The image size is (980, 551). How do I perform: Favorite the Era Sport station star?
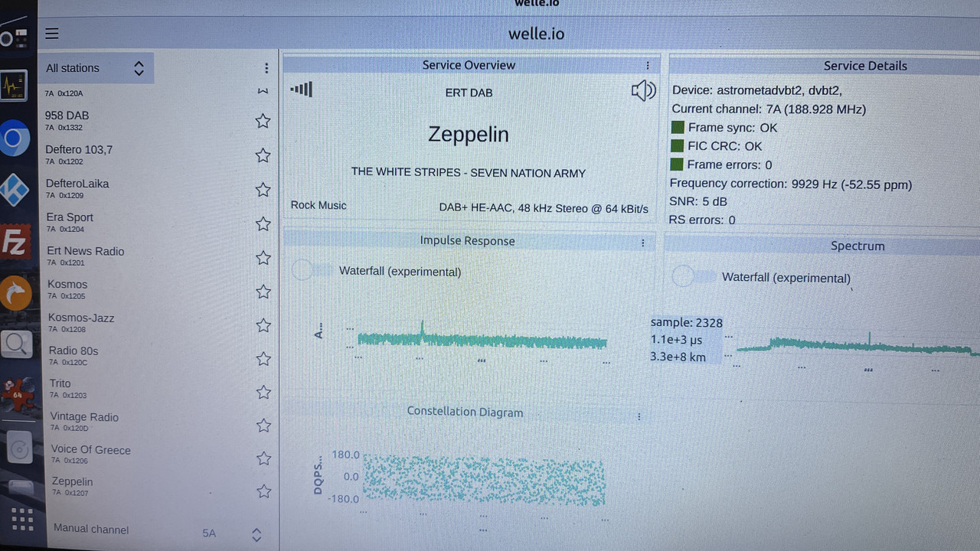tap(263, 223)
